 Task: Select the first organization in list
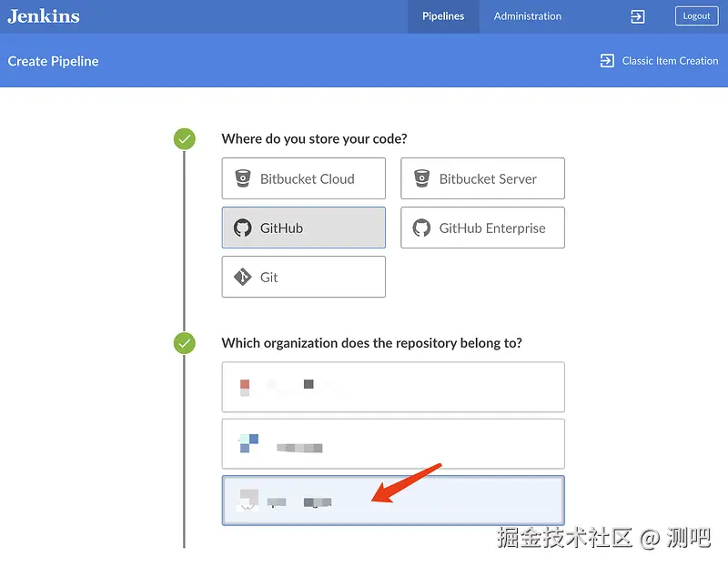[x=393, y=387]
